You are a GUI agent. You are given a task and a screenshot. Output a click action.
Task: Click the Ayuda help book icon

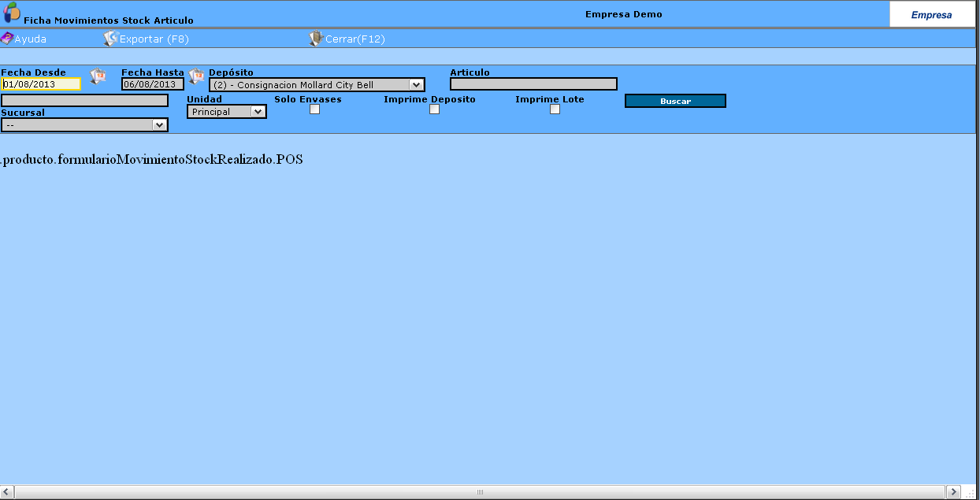pos(7,38)
